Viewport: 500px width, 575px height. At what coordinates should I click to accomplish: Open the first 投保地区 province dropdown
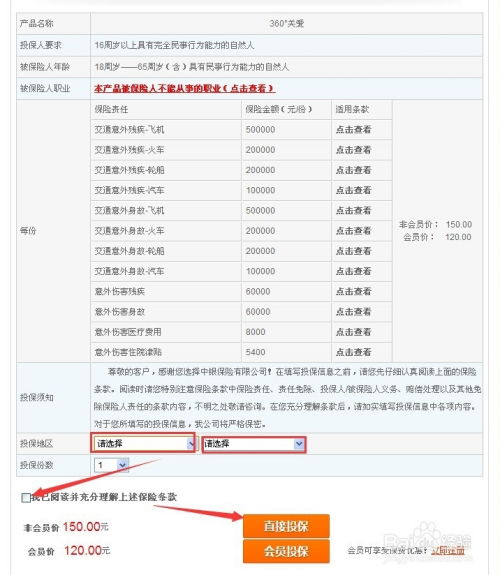[145, 444]
